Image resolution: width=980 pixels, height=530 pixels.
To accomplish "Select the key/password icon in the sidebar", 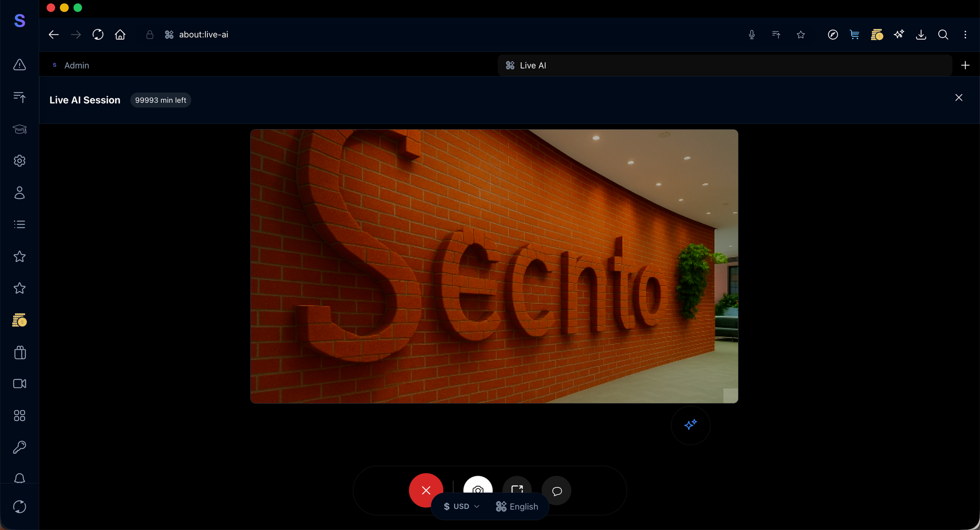I will coord(19,447).
